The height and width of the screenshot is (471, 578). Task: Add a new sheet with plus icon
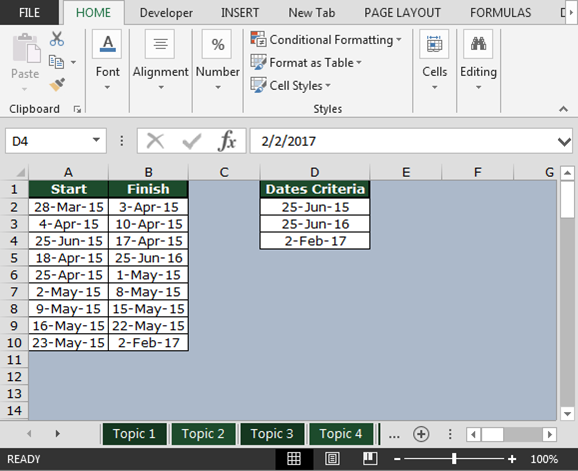point(421,434)
